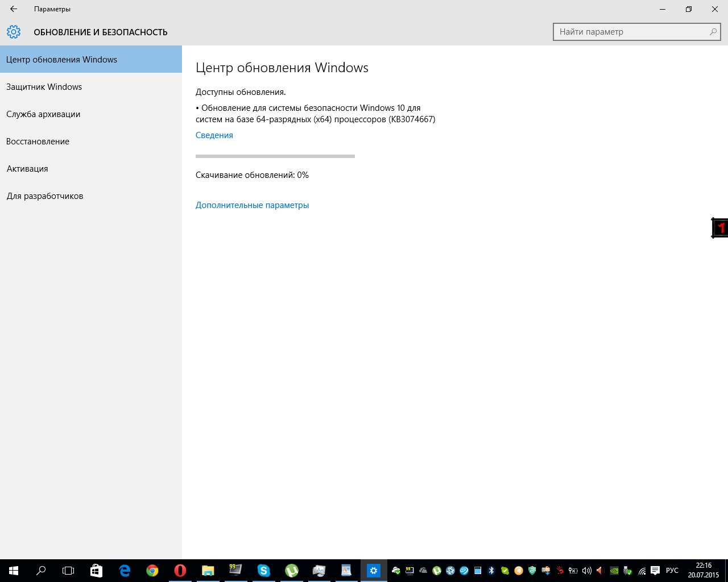Open Opera browser from the taskbar
Image resolution: width=728 pixels, height=582 pixels.
point(180,571)
